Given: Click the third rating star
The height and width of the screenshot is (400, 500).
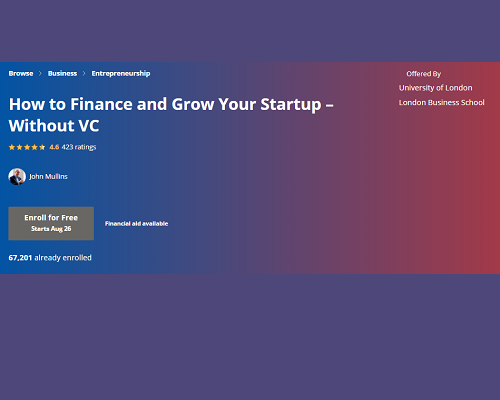Looking at the screenshot, I should tap(27, 147).
